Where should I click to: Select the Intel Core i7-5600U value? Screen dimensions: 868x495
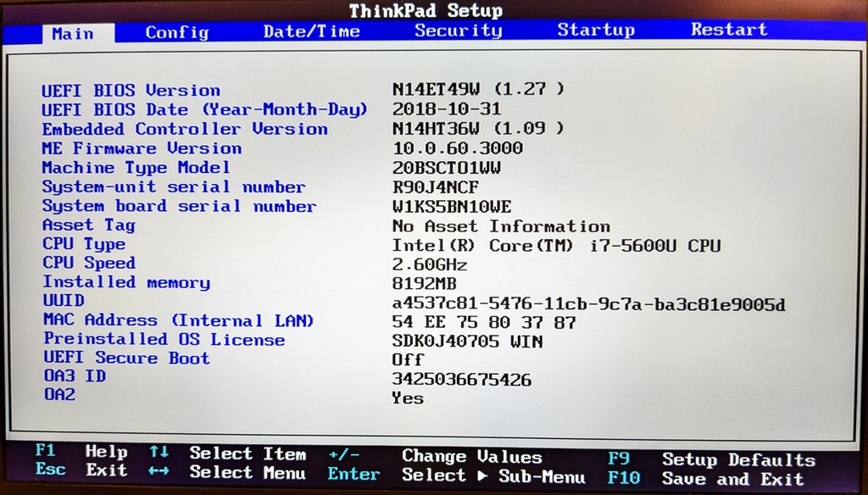(557, 245)
